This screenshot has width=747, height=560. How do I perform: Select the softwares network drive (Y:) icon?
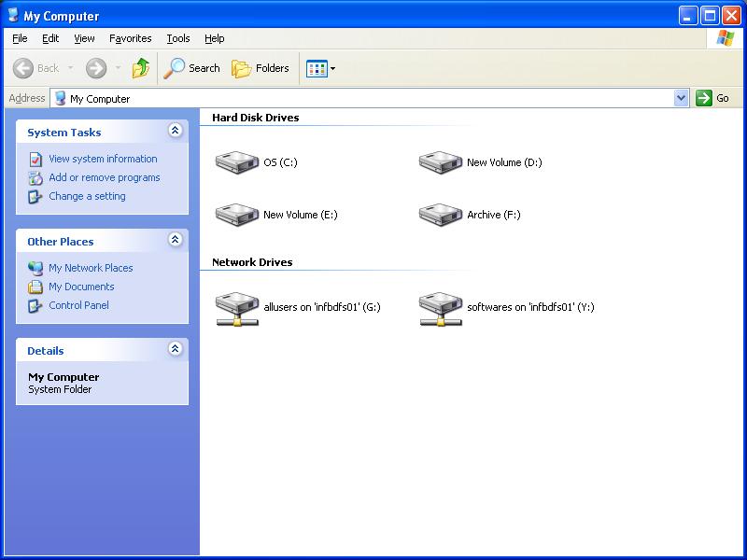coord(441,308)
